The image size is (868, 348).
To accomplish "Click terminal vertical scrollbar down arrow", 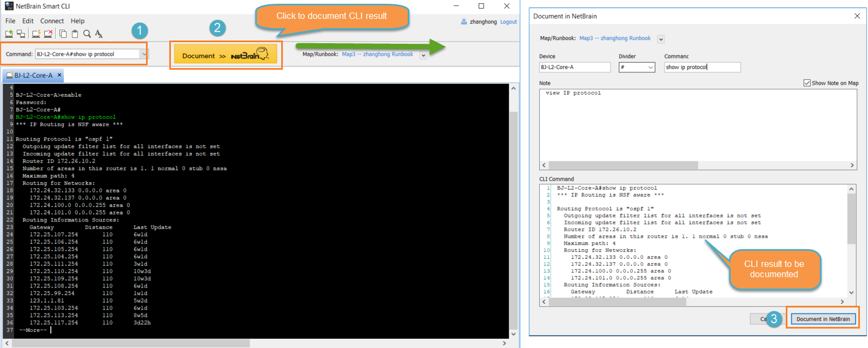I will tap(513, 334).
